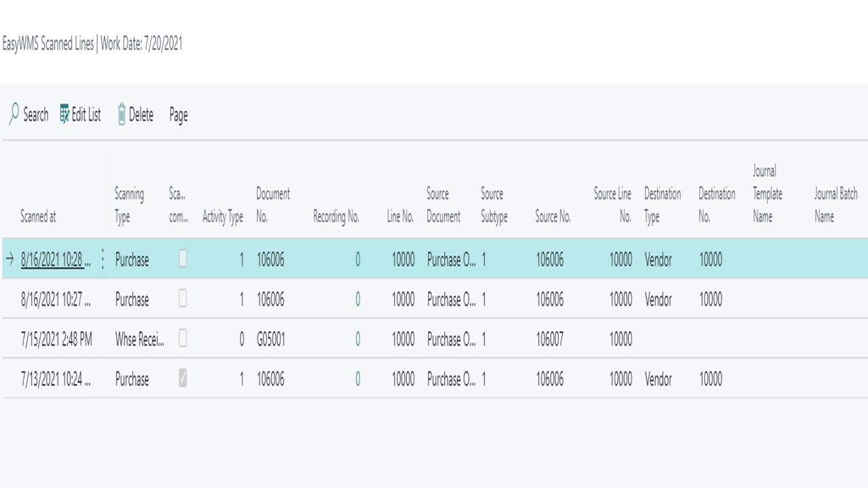Click the Edit List label
The width and height of the screenshot is (868, 488).
pyautogui.click(x=86, y=115)
